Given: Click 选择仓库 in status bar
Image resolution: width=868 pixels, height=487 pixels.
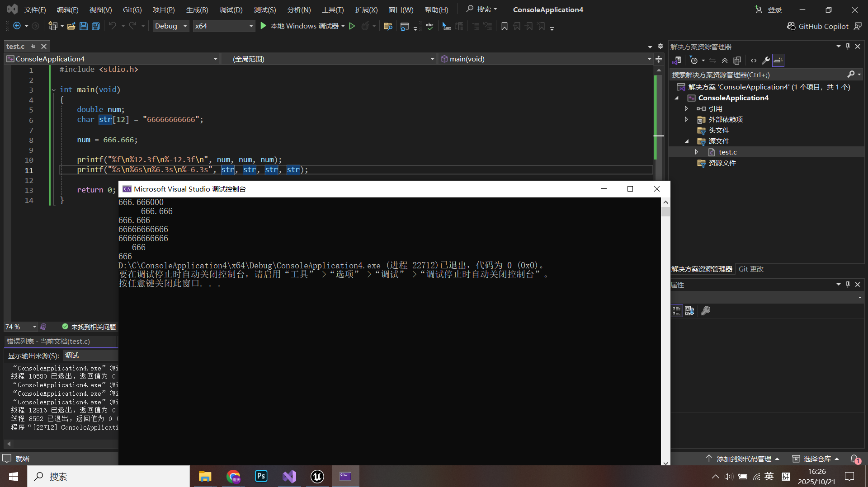Looking at the screenshot, I should tap(816, 459).
